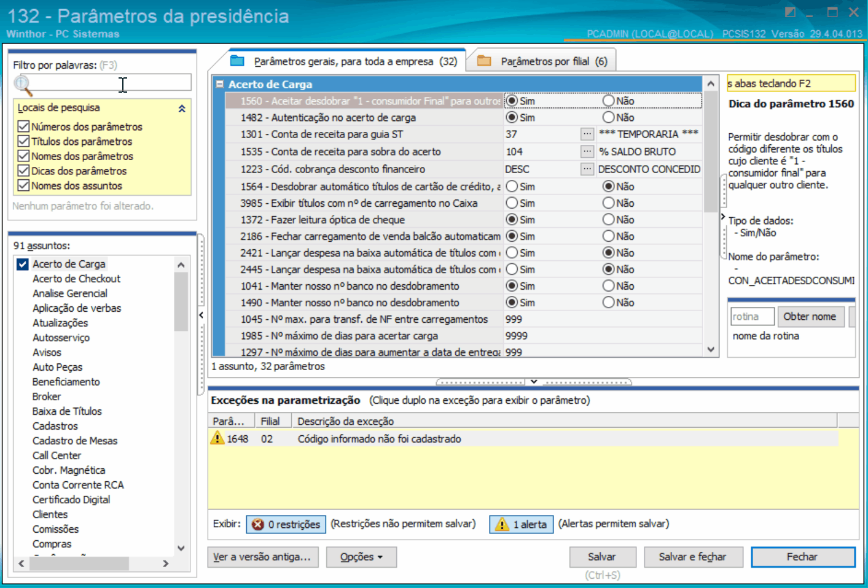Select Não for parameter 1482 Autenticação
Viewport: 868px width, 588px height.
click(x=608, y=117)
